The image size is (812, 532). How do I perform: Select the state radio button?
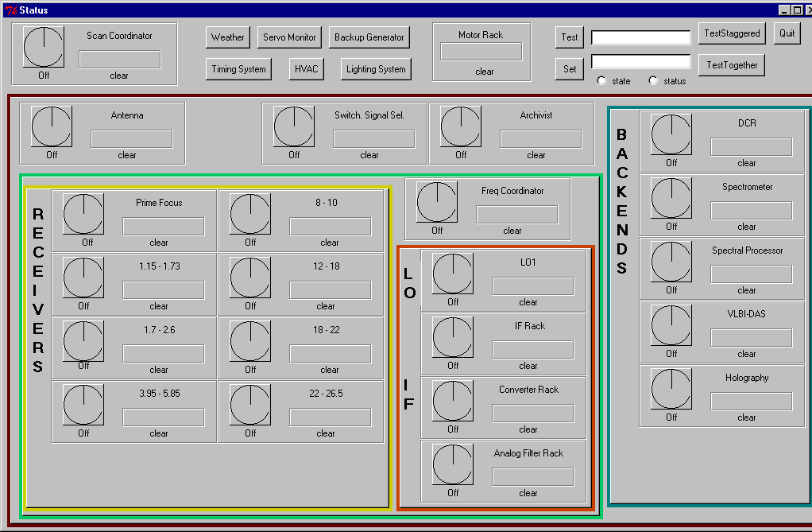click(602, 80)
